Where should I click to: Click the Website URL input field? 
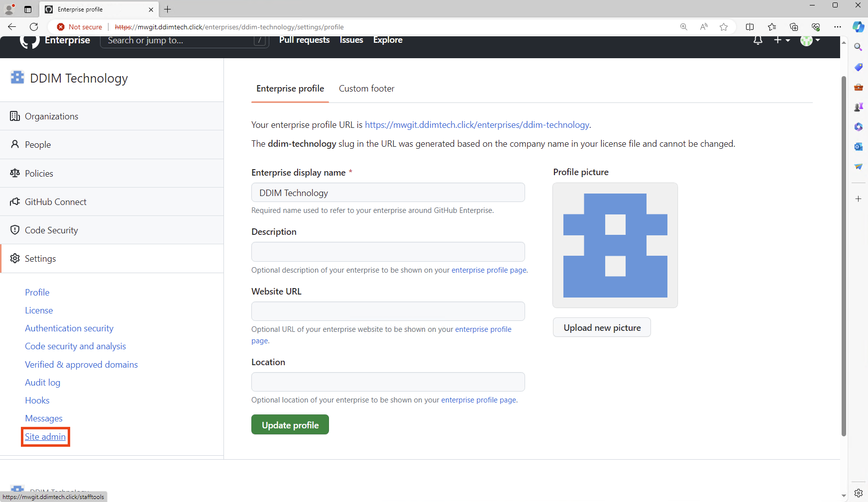point(388,311)
